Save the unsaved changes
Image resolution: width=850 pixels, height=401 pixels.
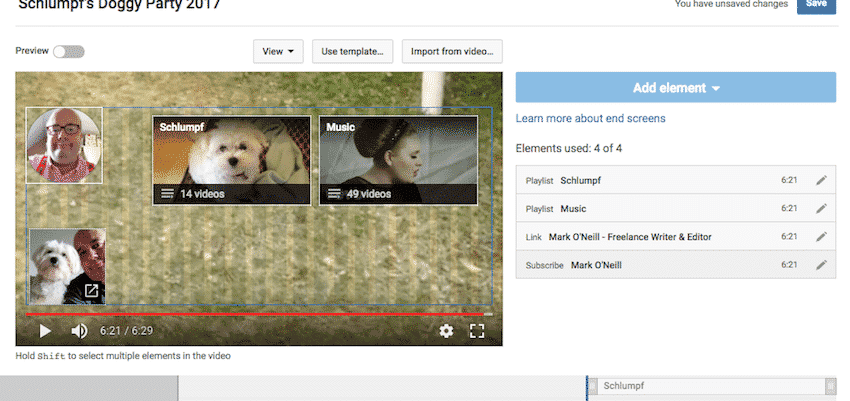pyautogui.click(x=816, y=4)
